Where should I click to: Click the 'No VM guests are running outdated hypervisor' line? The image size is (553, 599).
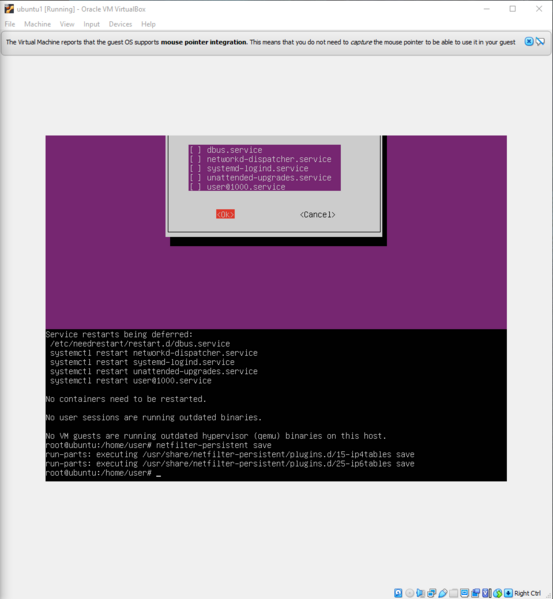(x=216, y=436)
